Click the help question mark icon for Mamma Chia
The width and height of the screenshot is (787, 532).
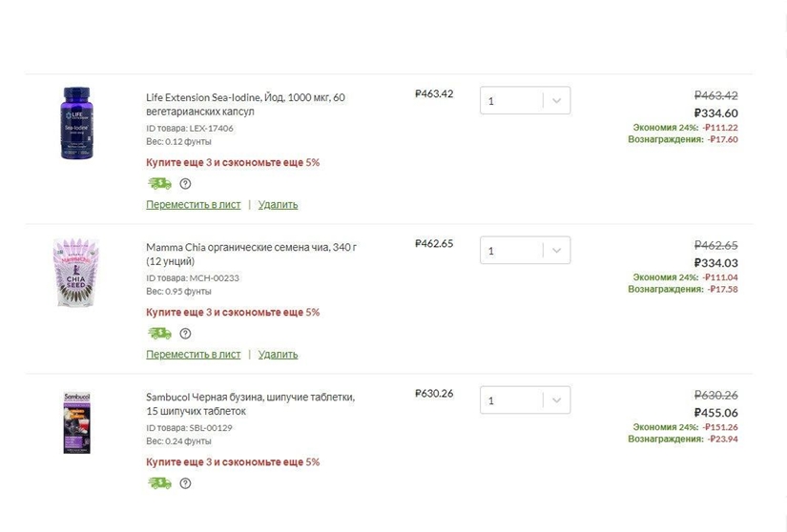(x=185, y=334)
